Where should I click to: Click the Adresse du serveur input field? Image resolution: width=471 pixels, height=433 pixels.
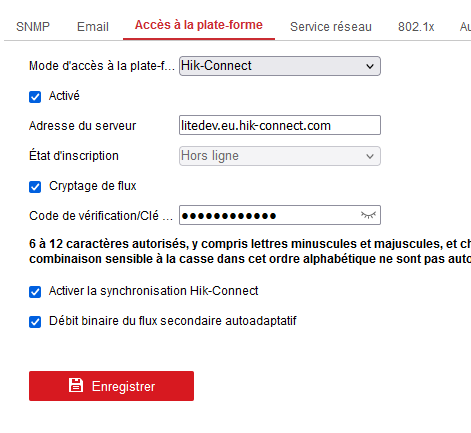pos(280,125)
